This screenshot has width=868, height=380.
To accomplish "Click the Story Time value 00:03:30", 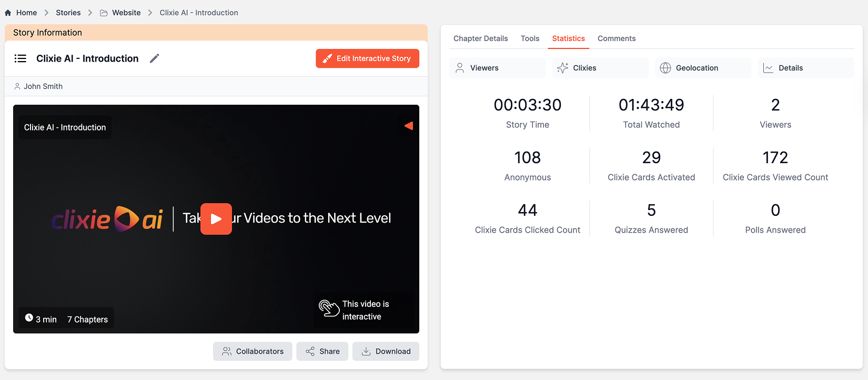I will pos(528,105).
